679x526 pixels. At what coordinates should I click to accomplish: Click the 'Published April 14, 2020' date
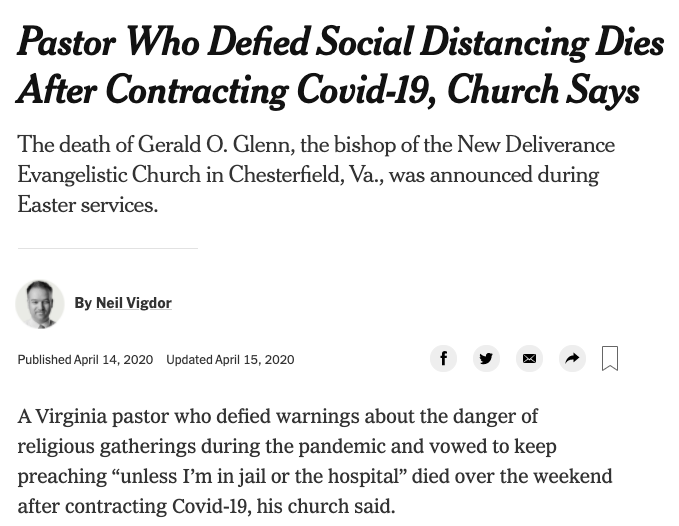tap(85, 360)
